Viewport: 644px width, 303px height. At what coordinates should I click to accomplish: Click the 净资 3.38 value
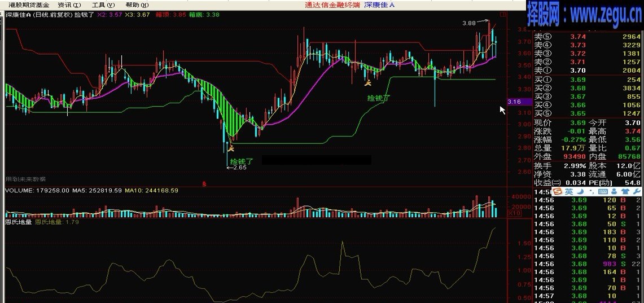(579, 174)
